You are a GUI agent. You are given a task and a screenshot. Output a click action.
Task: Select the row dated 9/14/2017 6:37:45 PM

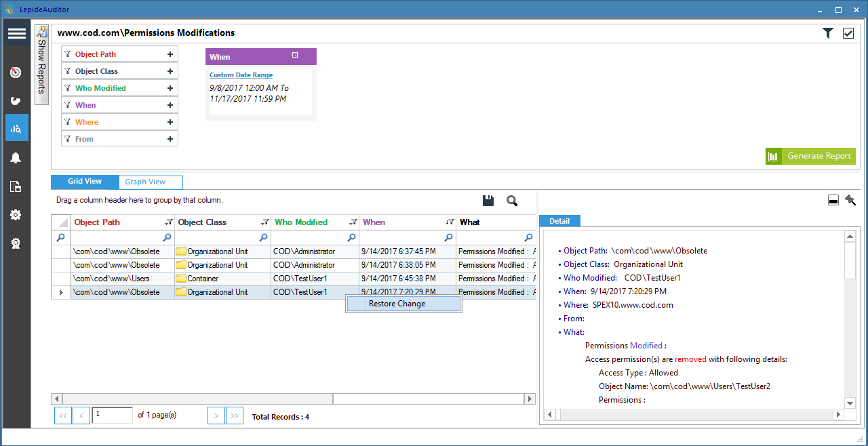(x=294, y=251)
